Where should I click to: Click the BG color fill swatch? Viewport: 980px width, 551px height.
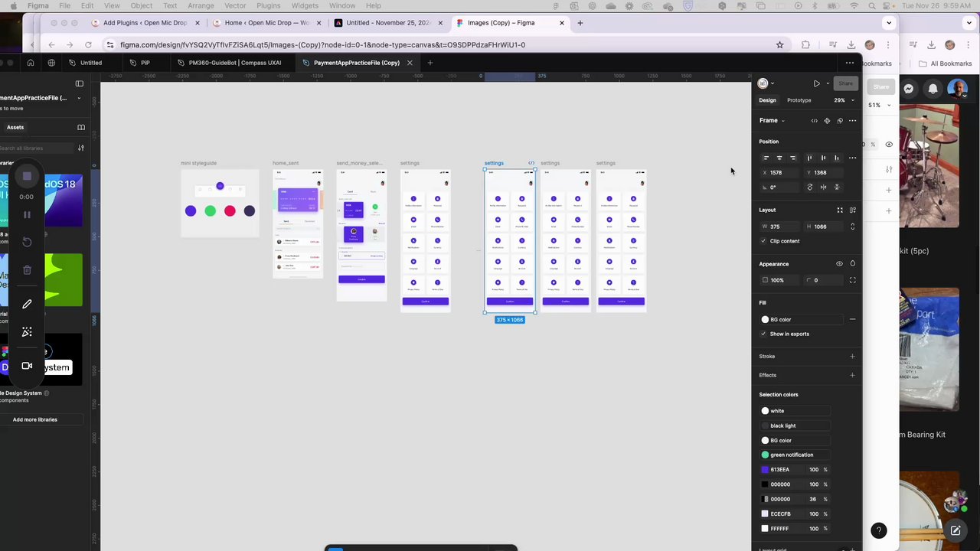(765, 320)
